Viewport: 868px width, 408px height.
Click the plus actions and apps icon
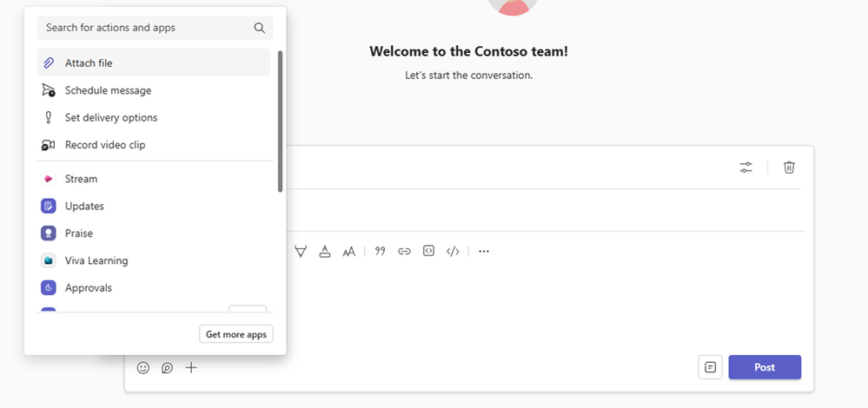click(191, 368)
